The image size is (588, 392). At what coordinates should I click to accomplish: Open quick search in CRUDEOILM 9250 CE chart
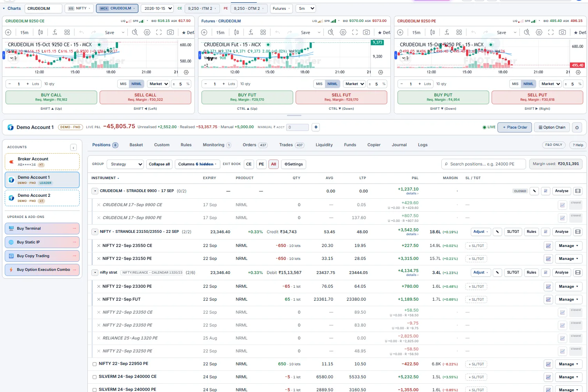tap(135, 33)
